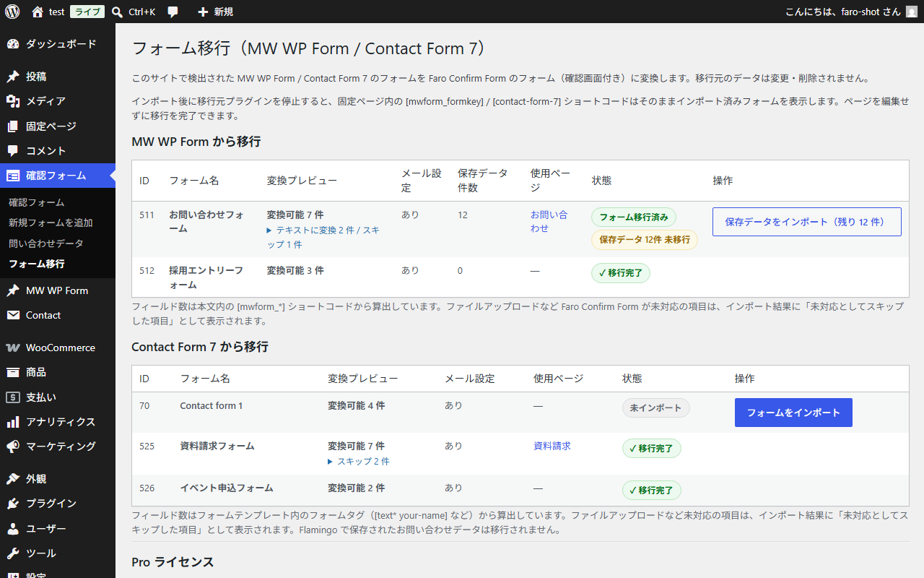Click the MW WP Form から移行 heading
Image resolution: width=924 pixels, height=578 pixels.
pyautogui.click(x=196, y=142)
